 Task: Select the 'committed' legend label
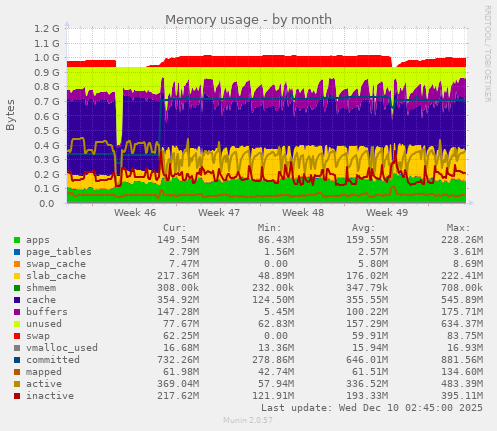(53, 360)
